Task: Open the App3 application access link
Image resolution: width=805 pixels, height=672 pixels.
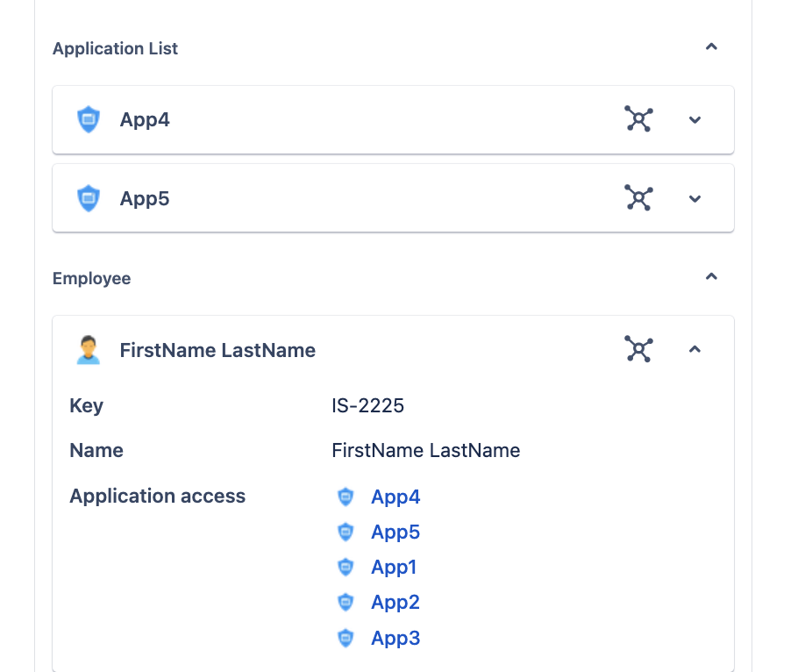Action: [395, 638]
